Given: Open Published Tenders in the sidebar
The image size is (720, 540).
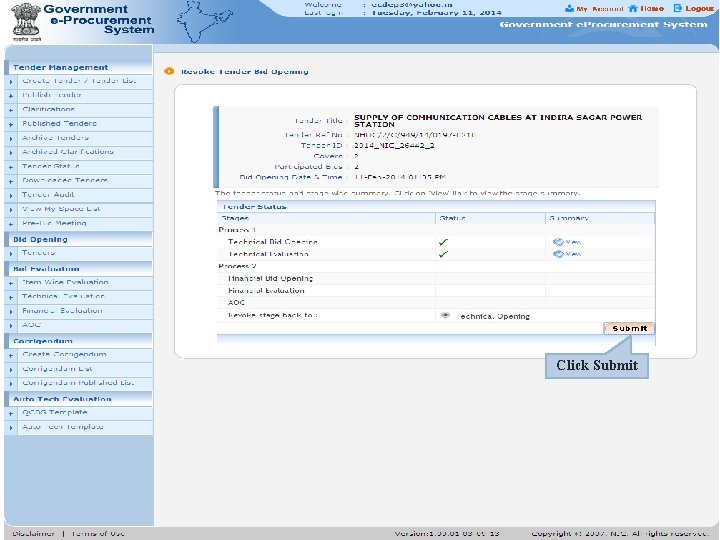Looking at the screenshot, I should click(60, 124).
